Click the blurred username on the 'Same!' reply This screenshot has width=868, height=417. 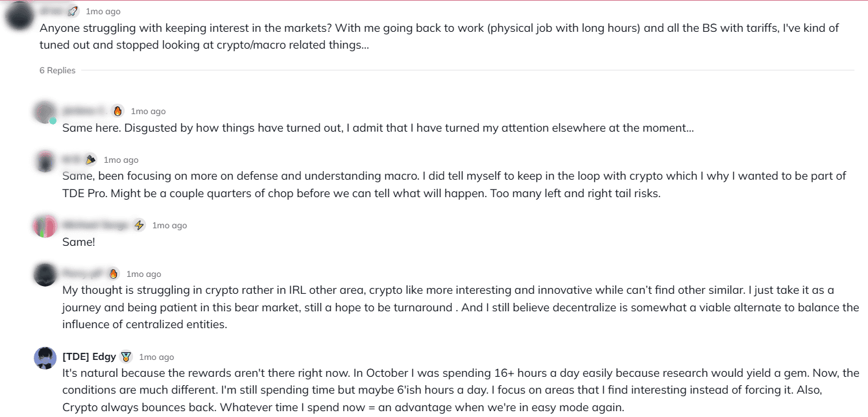click(x=95, y=225)
